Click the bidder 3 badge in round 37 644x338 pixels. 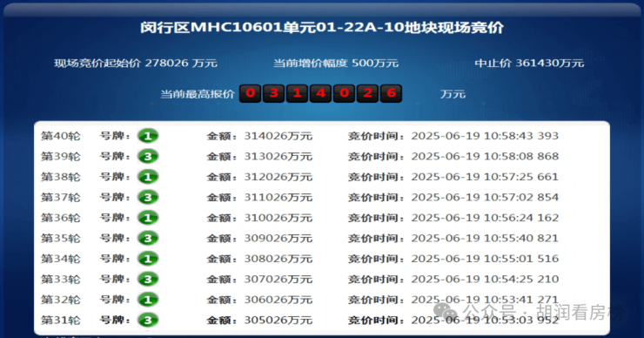[148, 198]
